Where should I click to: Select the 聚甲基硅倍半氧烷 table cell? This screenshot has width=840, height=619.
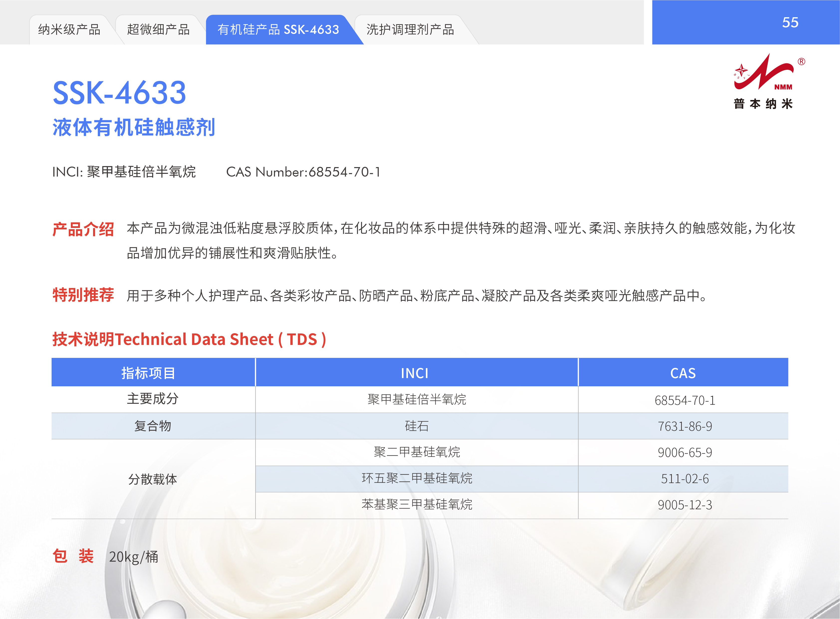[x=416, y=400]
